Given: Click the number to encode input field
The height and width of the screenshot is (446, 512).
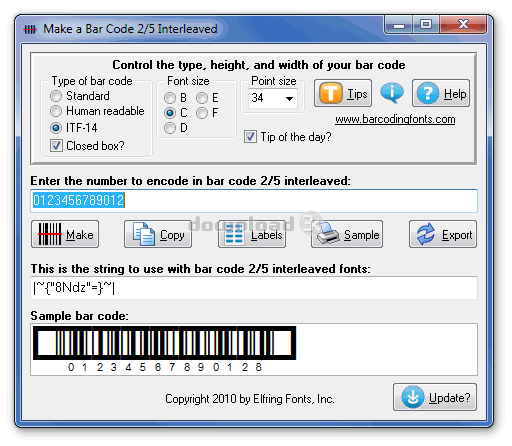Looking at the screenshot, I should [x=254, y=201].
